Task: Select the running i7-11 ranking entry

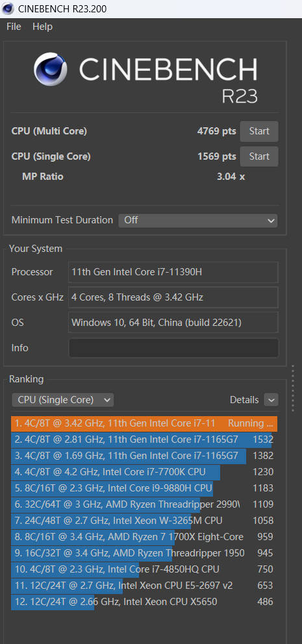Action: tap(144, 423)
